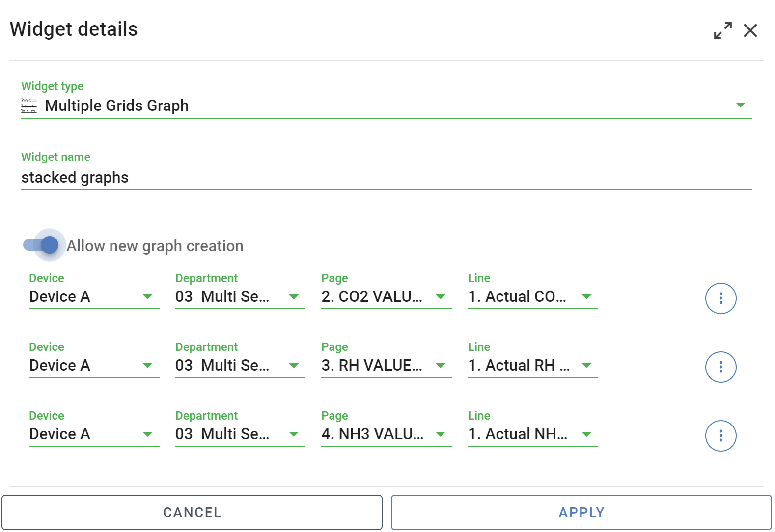Screen dimensions: 775x532
Task: Click the green chevron on the Actual NH line field
Action: click(585, 434)
